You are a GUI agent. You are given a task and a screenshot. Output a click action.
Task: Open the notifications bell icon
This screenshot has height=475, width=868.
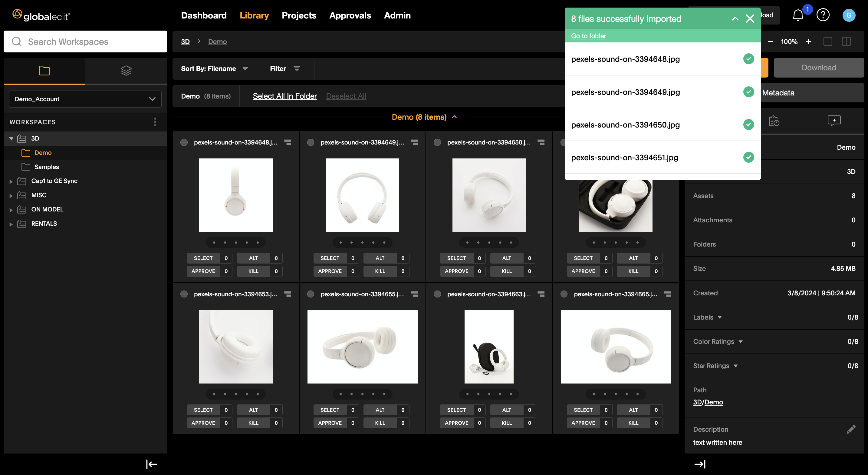[x=798, y=15]
